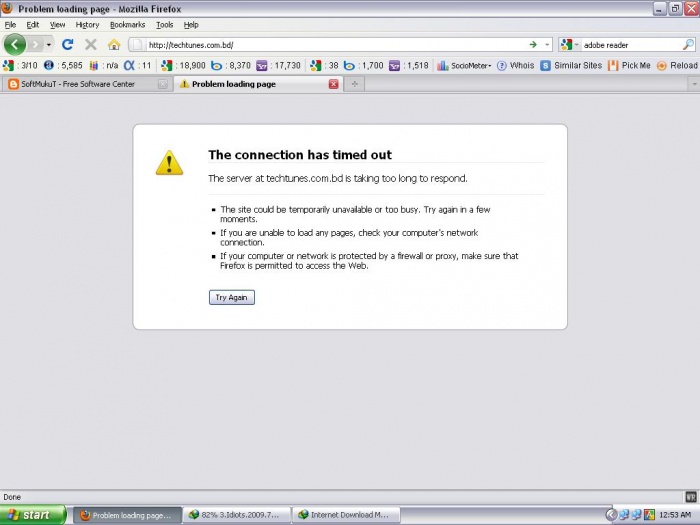Click the Reload toolbar button on the right
The height and width of the screenshot is (525, 700).
pos(677,66)
